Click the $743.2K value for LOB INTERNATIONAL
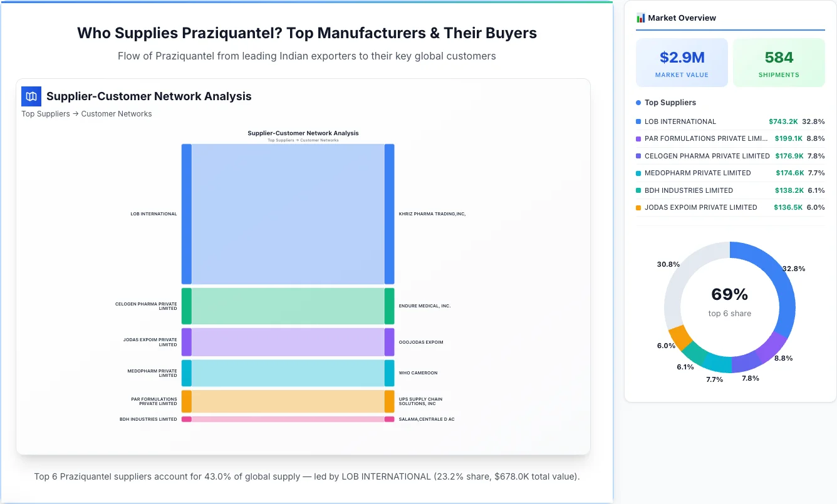Viewport: 837px width, 504px height. point(788,121)
